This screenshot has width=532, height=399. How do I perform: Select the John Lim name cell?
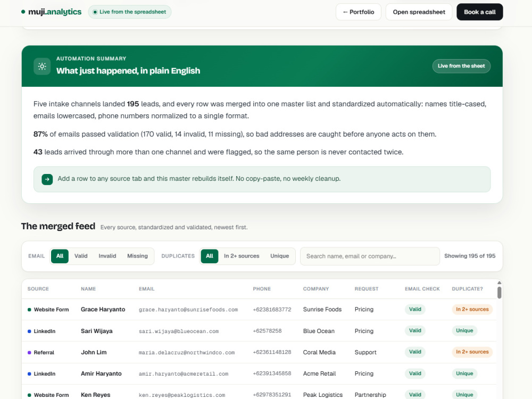tap(94, 353)
